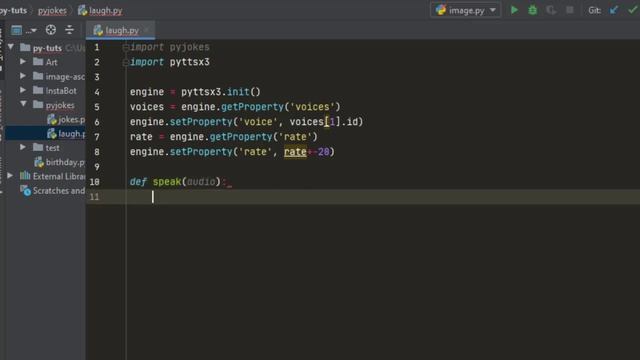Image resolution: width=640 pixels, height=360 pixels.
Task: Expand the test folder arrow
Action: [23, 147]
